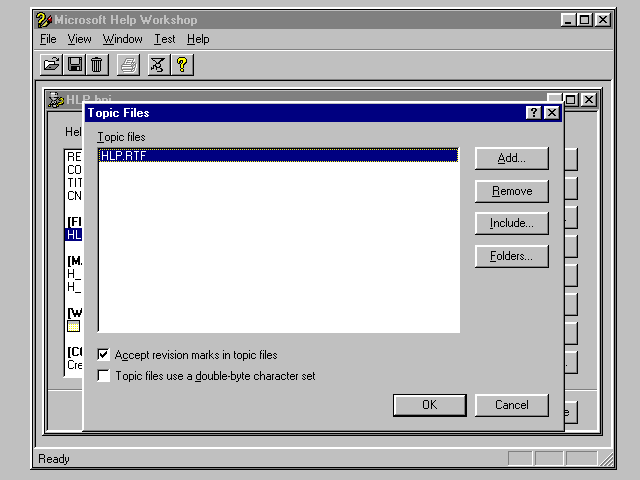Click the Include... button
Viewport: 640px width, 480px height.
pyautogui.click(x=511, y=223)
